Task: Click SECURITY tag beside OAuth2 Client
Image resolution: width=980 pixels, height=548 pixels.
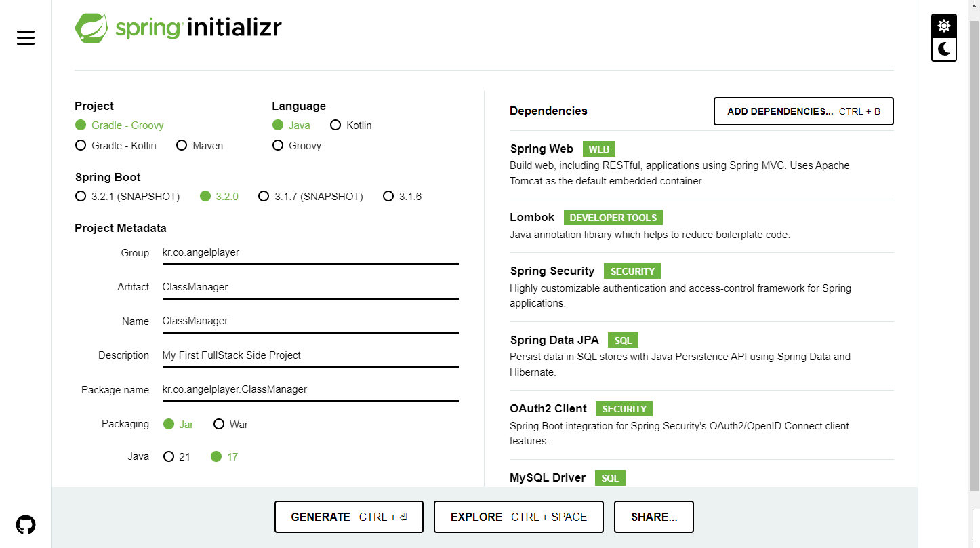Action: pyautogui.click(x=624, y=409)
